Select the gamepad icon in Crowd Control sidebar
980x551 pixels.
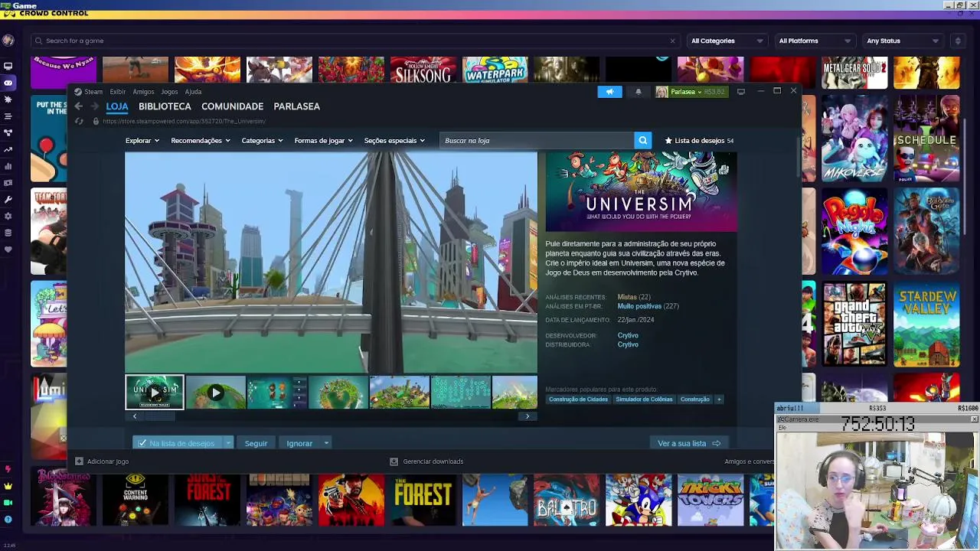tap(8, 83)
